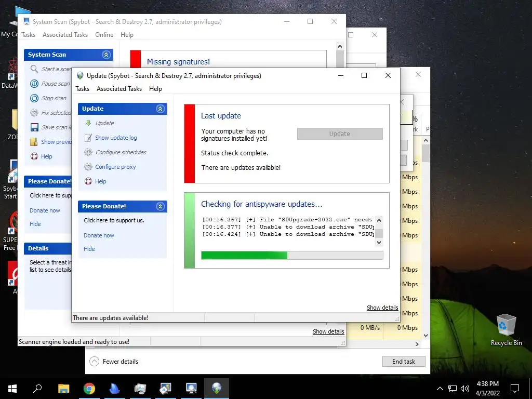Open Tasks menu in Update window
The height and width of the screenshot is (399, 532).
(83, 88)
